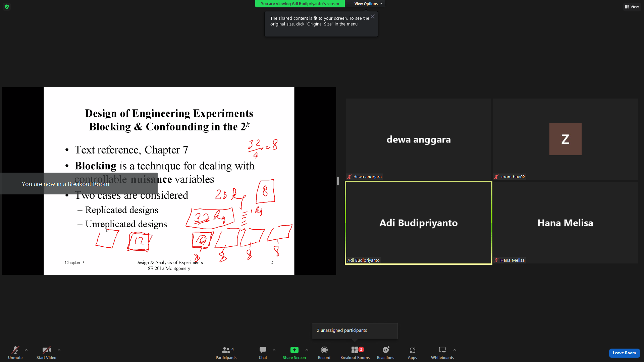Open Breakout Rooms
644x362 pixels.
355,353
